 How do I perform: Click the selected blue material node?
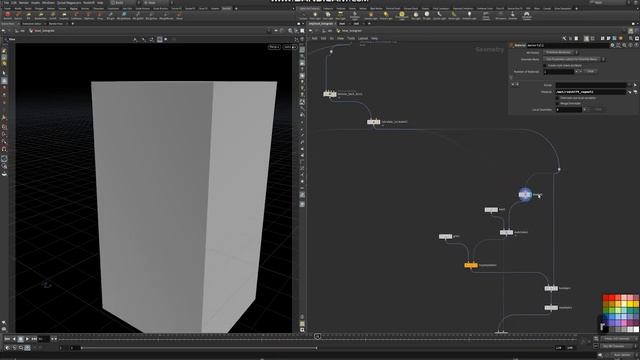pos(525,195)
